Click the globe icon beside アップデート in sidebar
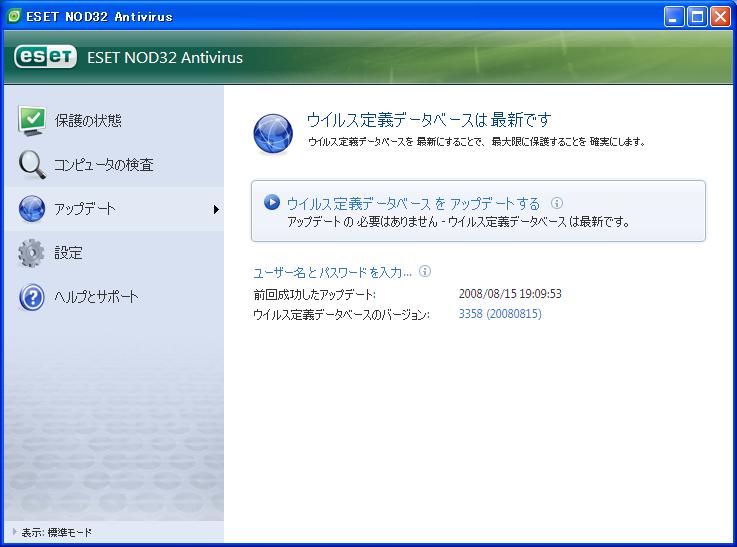 click(x=32, y=209)
